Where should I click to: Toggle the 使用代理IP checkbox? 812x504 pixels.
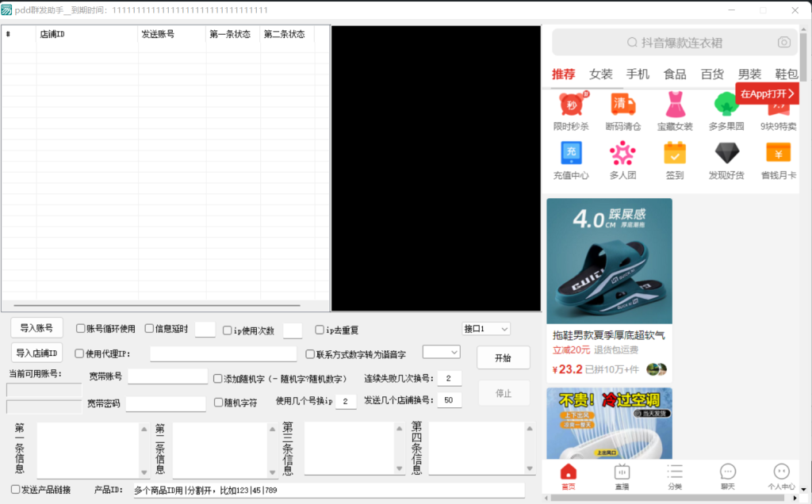tap(79, 353)
